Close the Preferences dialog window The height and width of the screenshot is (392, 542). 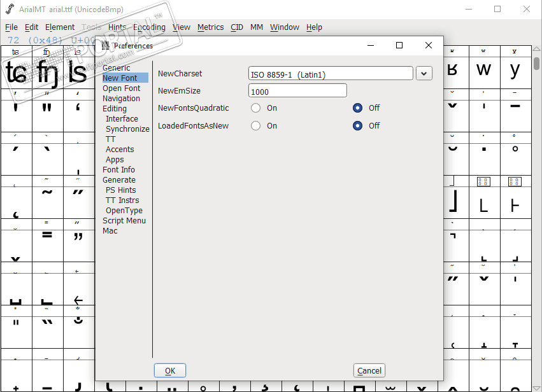[428, 45]
